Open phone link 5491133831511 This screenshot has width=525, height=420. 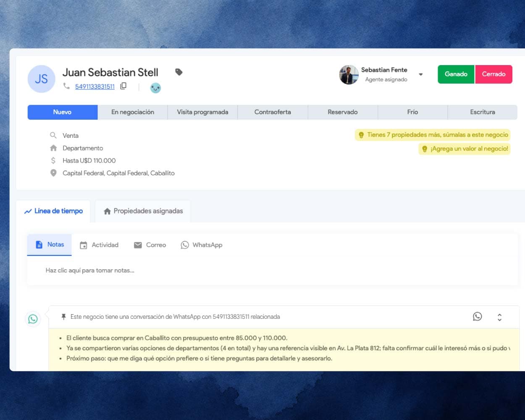[95, 86]
